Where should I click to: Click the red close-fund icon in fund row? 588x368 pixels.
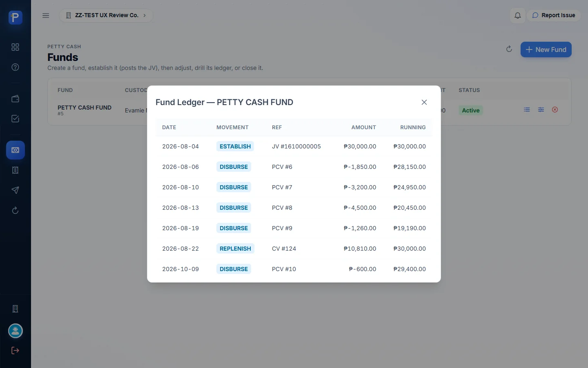pyautogui.click(x=555, y=110)
